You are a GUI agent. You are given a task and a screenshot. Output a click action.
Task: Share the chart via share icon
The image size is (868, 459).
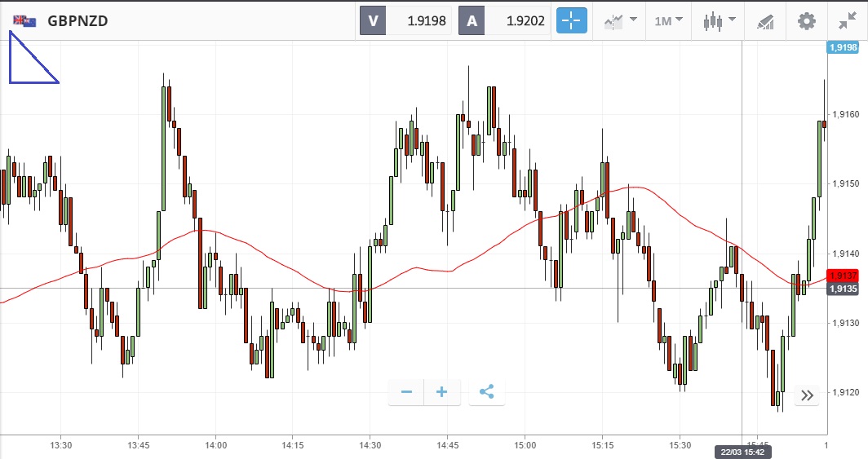tap(487, 392)
